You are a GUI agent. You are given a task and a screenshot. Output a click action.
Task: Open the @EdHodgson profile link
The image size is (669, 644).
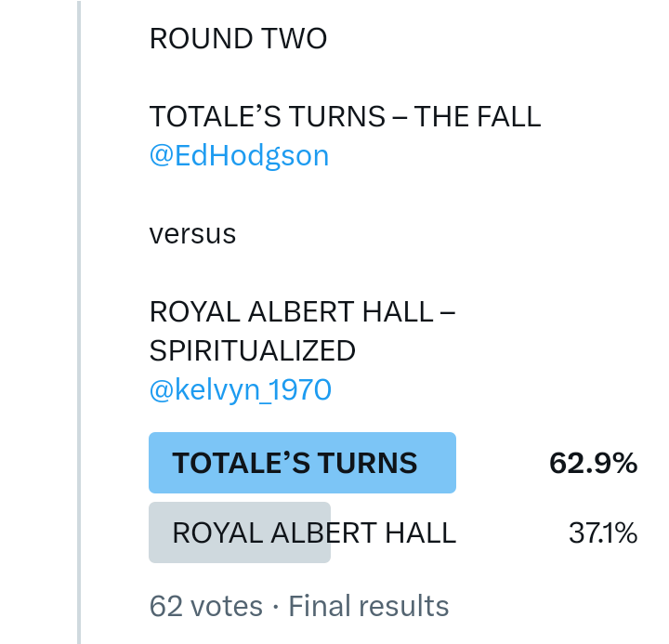pyautogui.click(x=239, y=155)
